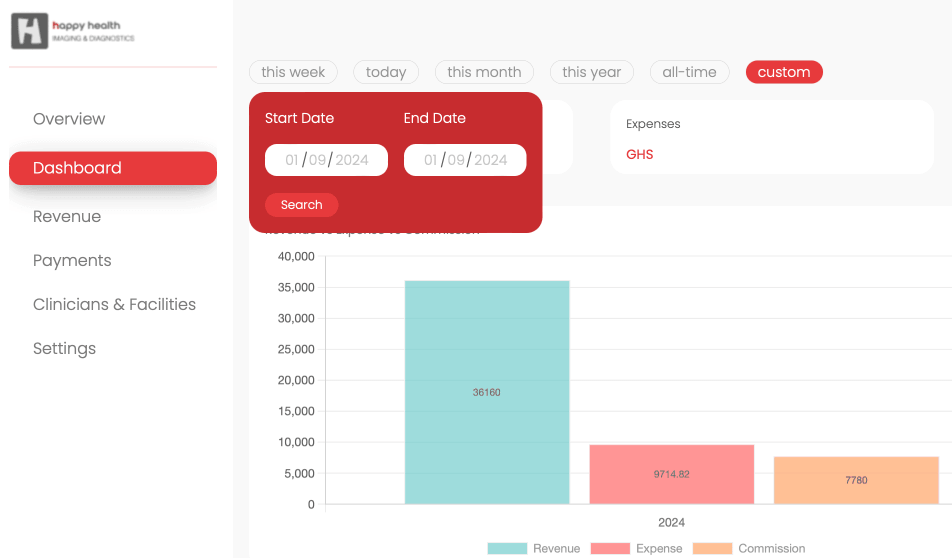Open Settings from the sidebar
This screenshot has width=952, height=558.
coord(64,349)
